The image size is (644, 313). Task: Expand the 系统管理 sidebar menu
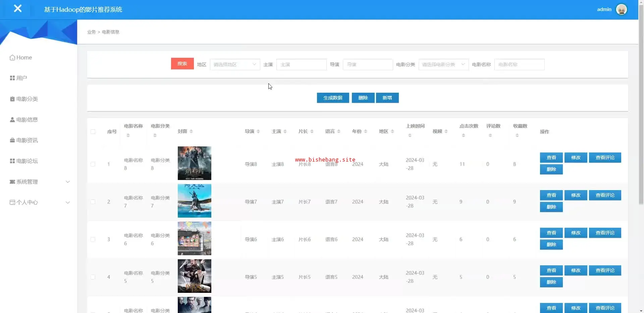(40, 182)
